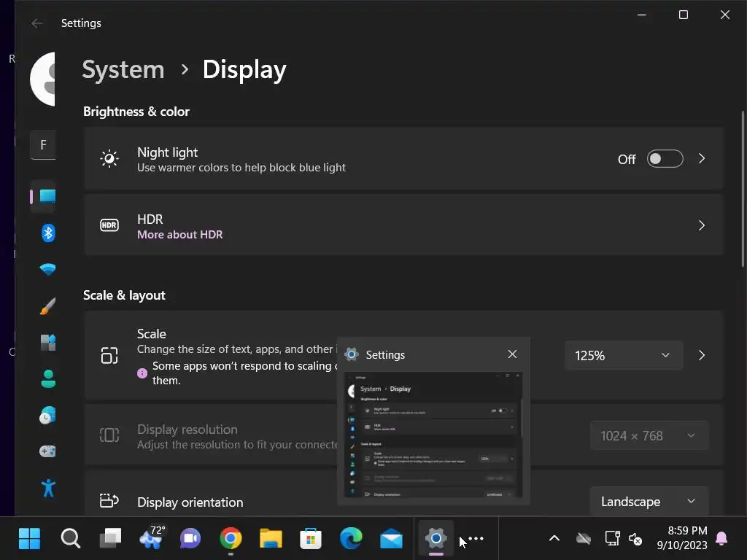
Task: Click the Display resolution icon
Action: click(x=109, y=435)
